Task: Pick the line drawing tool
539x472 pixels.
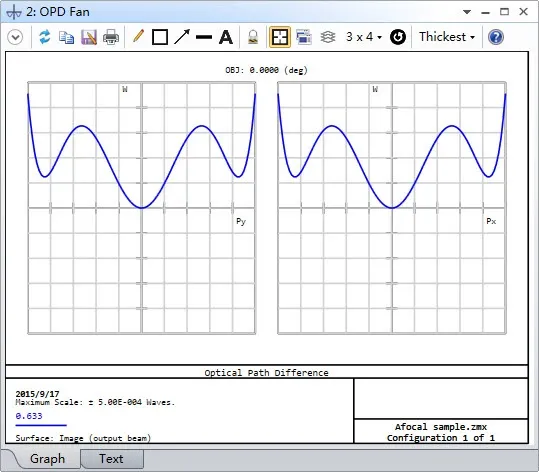Action: [204, 37]
